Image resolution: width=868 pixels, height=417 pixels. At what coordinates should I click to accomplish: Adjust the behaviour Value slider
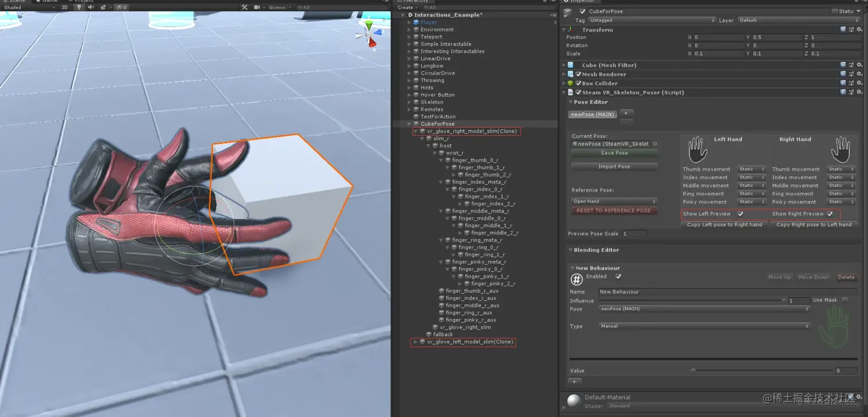click(x=762, y=370)
